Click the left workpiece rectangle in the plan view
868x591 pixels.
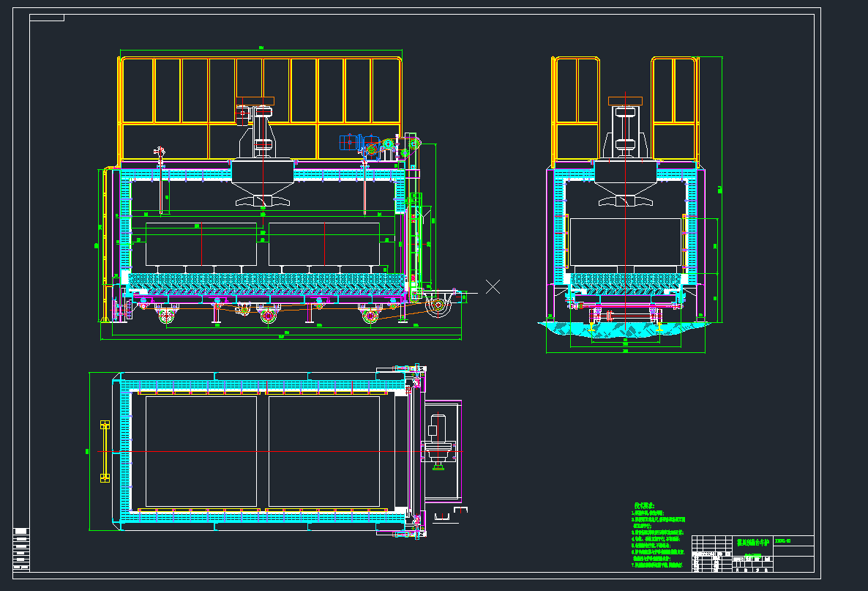201,451
